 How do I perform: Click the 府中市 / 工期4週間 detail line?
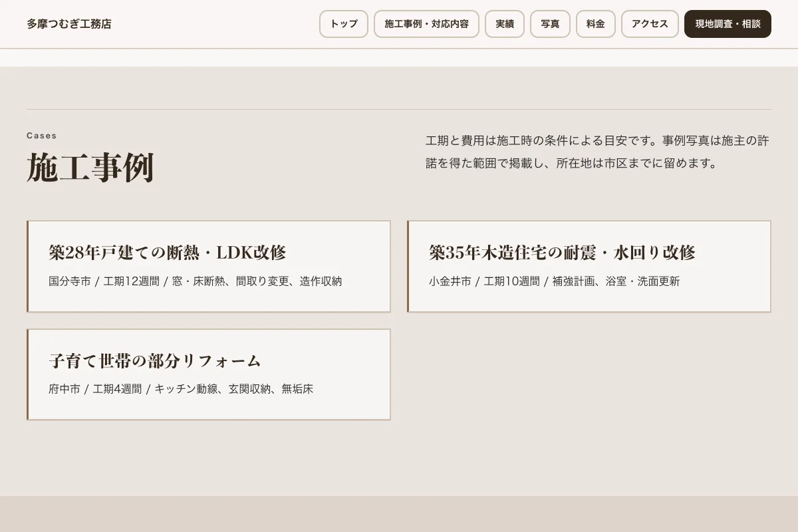(x=181, y=389)
